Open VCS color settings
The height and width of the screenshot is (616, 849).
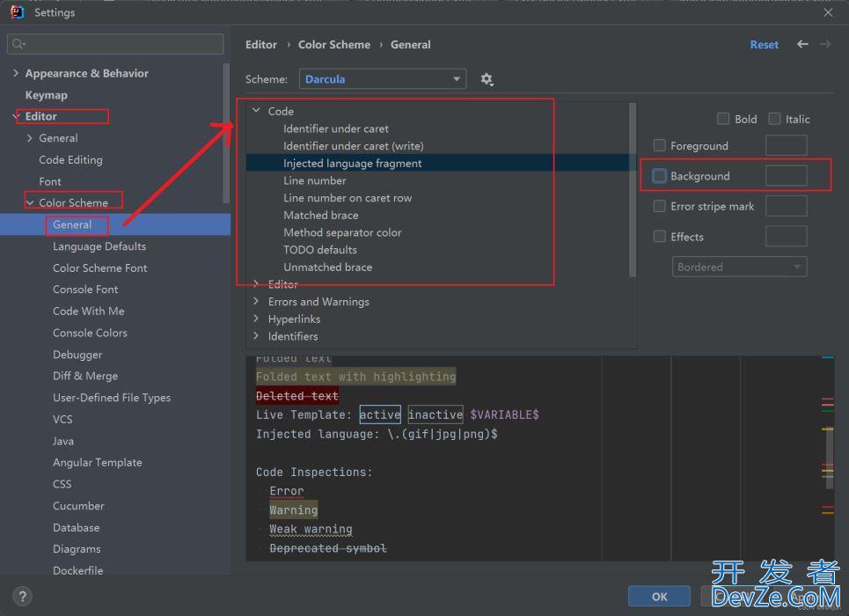[62, 420]
